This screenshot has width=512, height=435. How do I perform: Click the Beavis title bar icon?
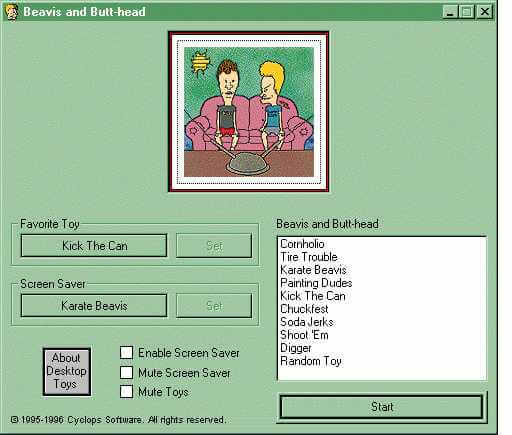click(11, 12)
